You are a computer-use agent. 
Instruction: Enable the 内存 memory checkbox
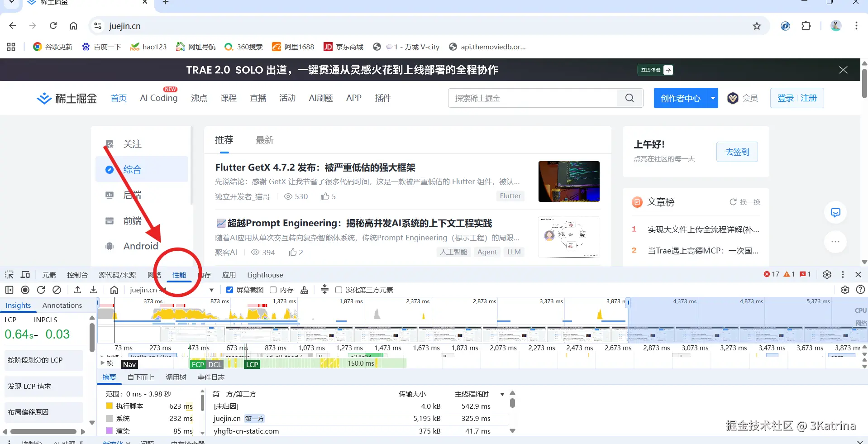click(x=273, y=290)
